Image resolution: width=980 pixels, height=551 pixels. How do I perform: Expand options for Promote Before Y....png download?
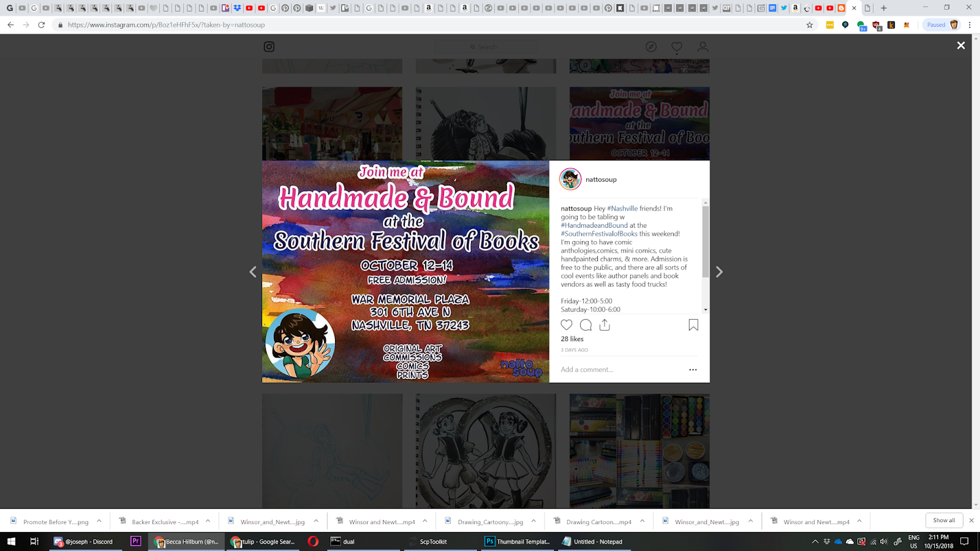click(99, 522)
